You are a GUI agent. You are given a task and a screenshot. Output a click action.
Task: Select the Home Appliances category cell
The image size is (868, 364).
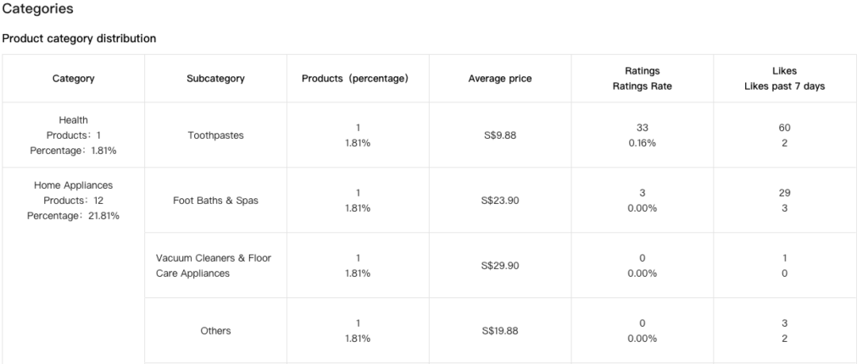(74, 200)
